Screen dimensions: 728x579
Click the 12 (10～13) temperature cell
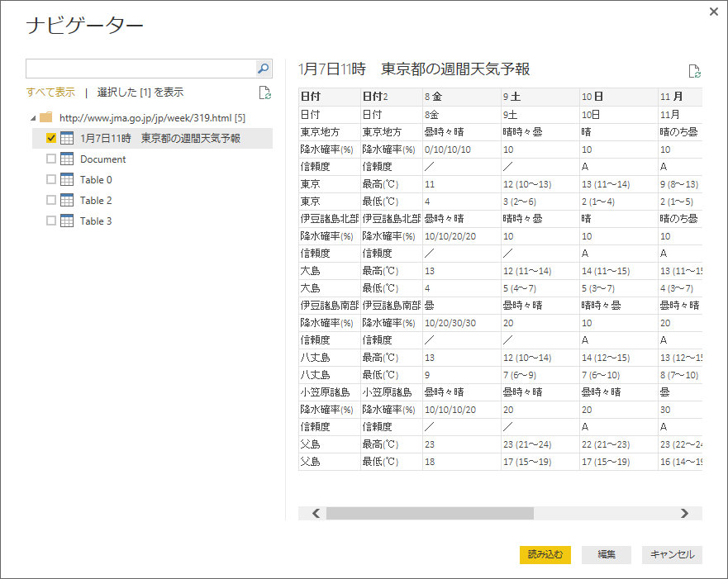[x=540, y=184]
